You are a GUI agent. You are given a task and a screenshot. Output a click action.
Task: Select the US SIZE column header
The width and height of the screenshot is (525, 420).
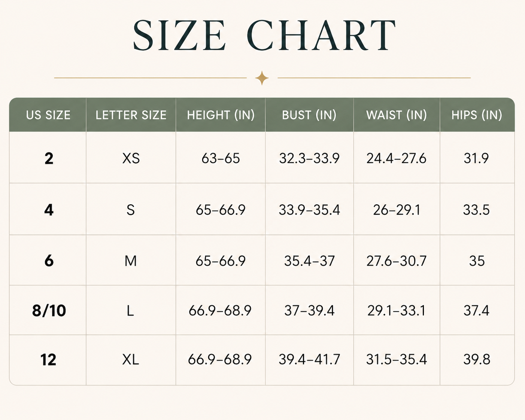click(x=48, y=115)
